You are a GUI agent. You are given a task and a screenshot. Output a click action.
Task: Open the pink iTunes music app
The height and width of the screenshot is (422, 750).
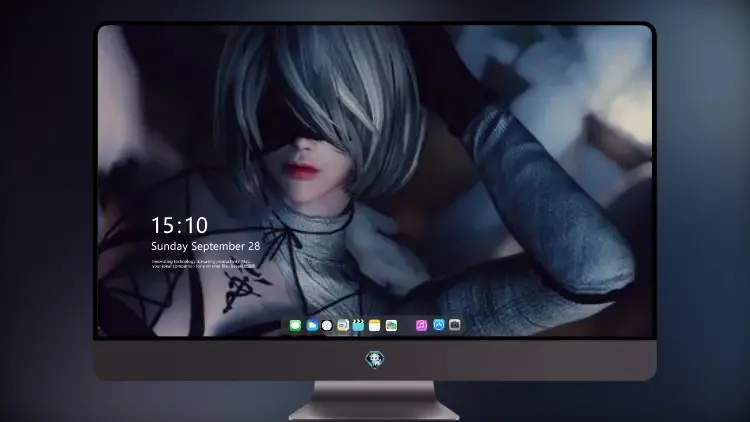point(421,325)
